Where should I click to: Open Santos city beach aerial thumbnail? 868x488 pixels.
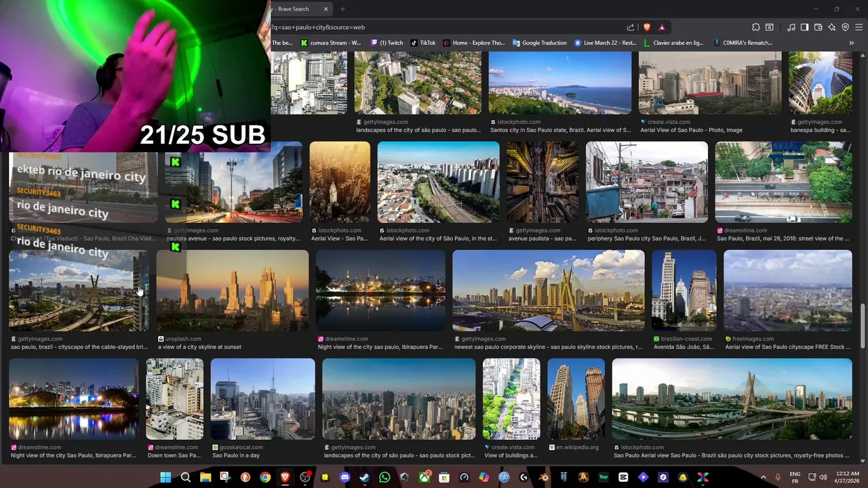(x=559, y=83)
